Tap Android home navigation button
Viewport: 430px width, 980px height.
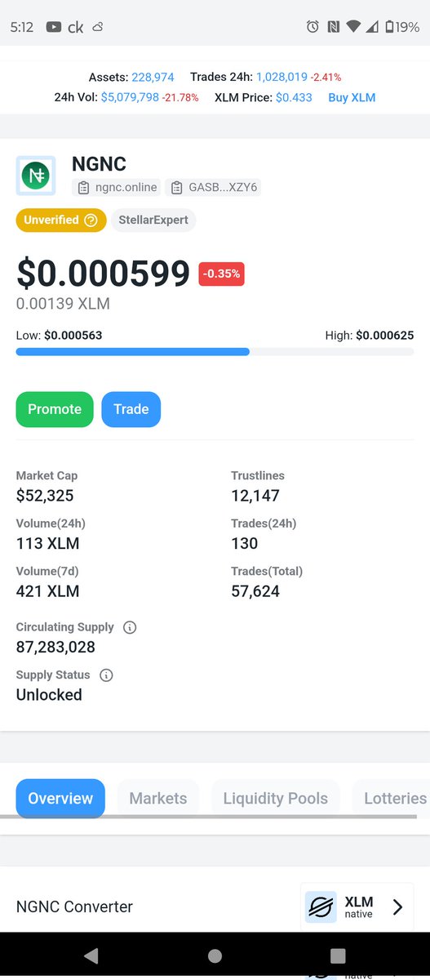[x=215, y=955]
